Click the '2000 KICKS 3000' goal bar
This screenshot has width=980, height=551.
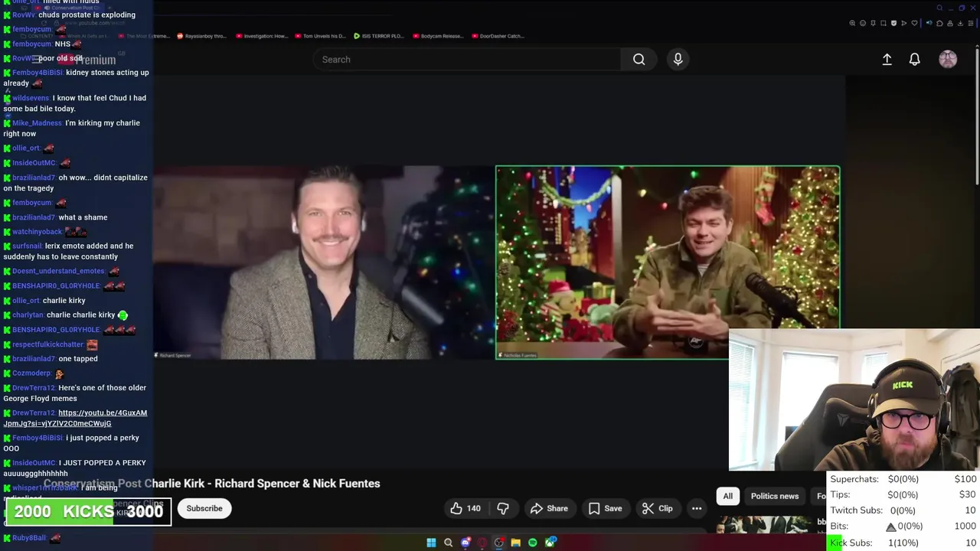coord(88,512)
